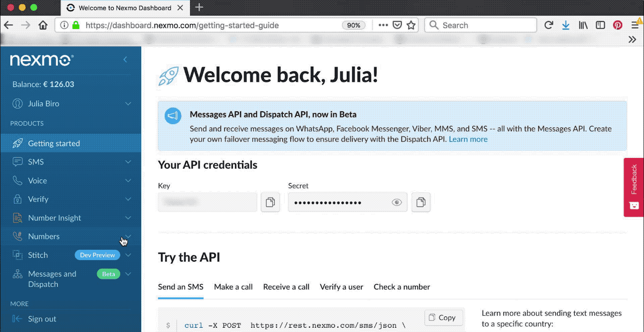Click the Voice phone icon in sidebar

(x=18, y=181)
